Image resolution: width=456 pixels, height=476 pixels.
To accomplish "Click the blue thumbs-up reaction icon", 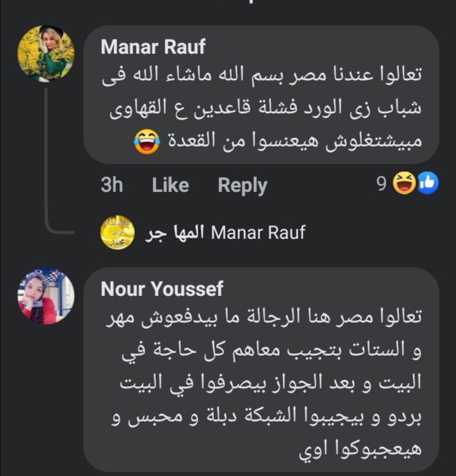I will [x=427, y=184].
